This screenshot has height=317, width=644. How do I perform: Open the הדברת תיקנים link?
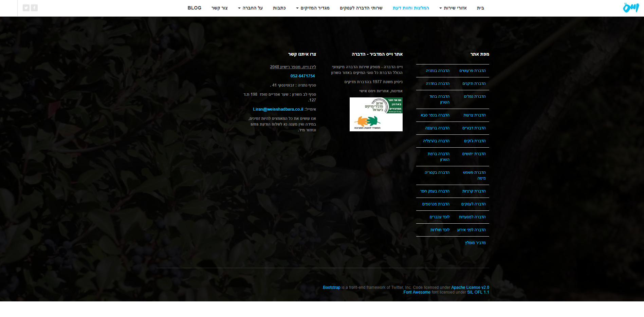[x=474, y=83]
